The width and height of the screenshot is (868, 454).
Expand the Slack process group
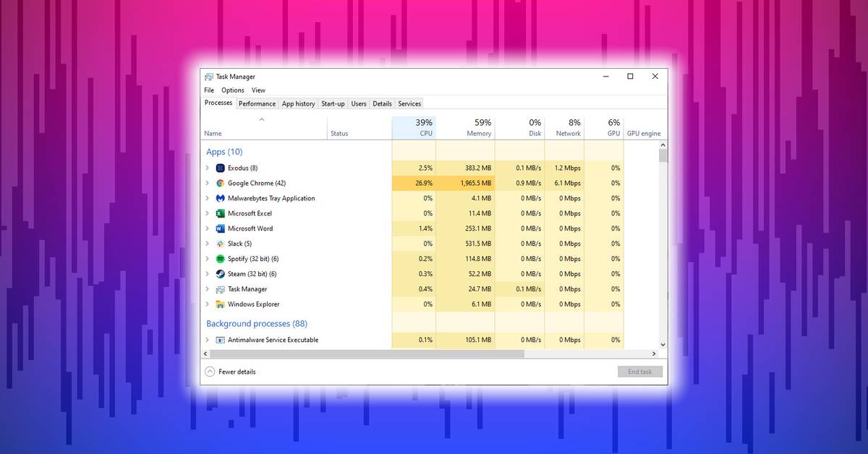tap(208, 244)
